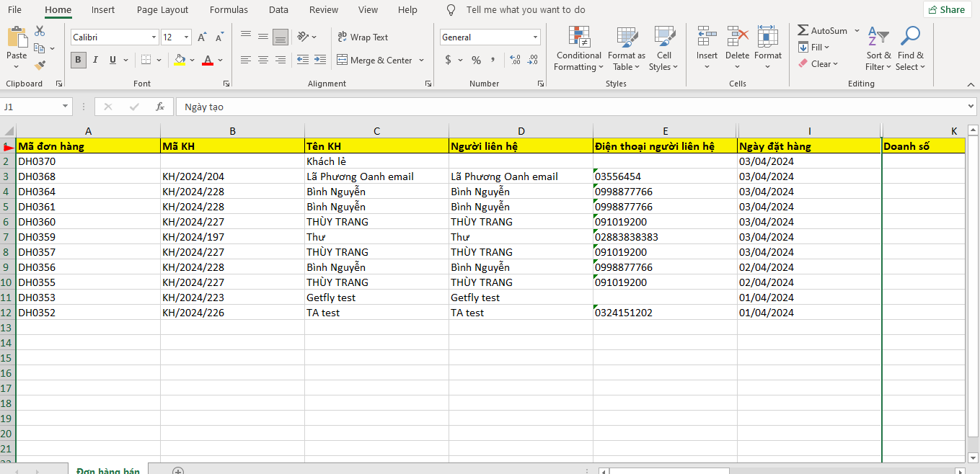Click the AutoSum button
Screen dimensions: 980x474
pos(822,31)
